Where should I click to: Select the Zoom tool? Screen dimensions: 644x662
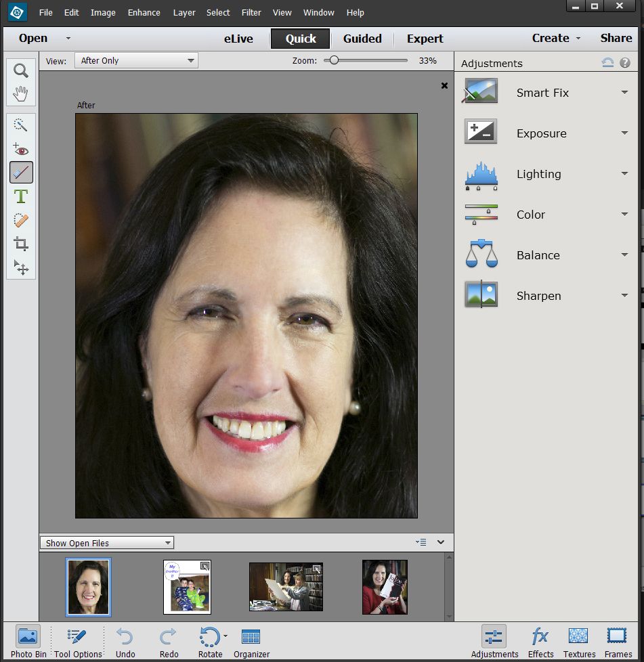coord(20,69)
